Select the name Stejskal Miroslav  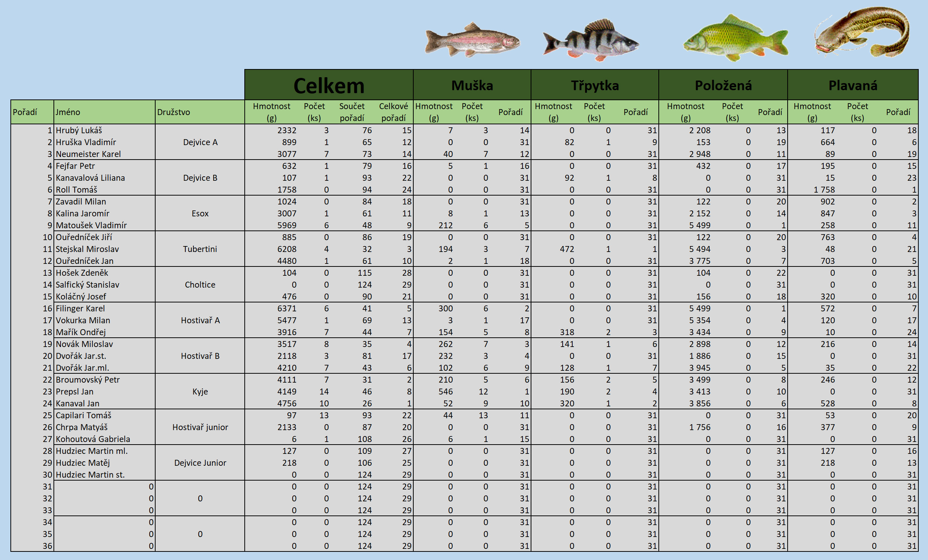pyautogui.click(x=87, y=249)
